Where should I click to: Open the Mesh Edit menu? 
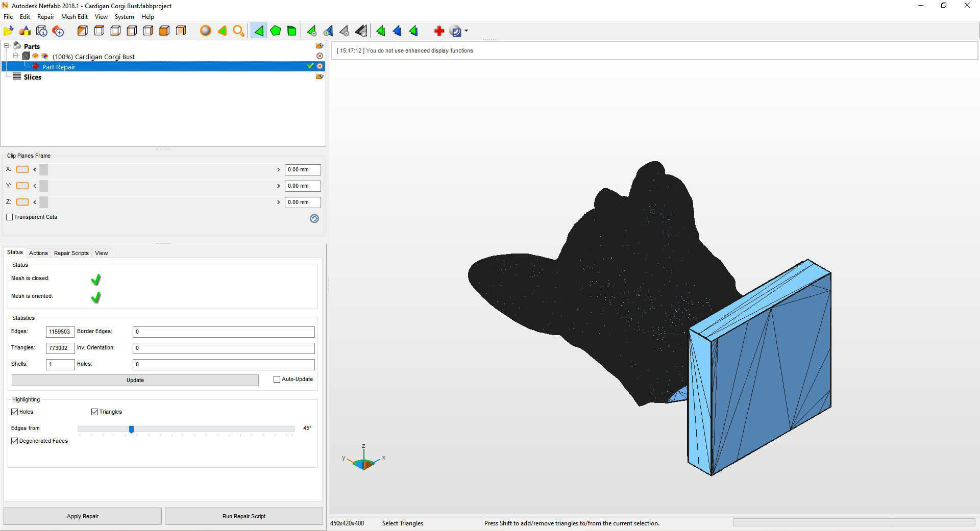pos(75,17)
